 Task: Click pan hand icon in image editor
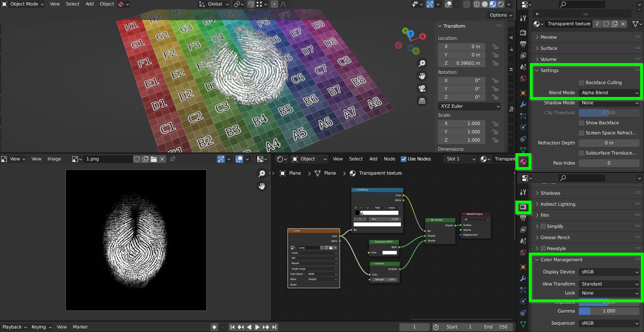(262, 186)
